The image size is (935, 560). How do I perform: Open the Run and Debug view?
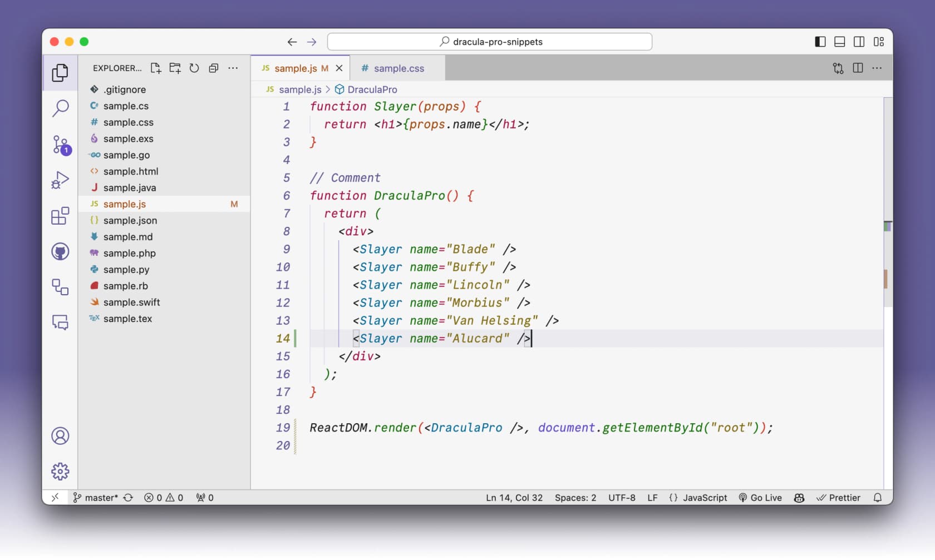(x=60, y=180)
